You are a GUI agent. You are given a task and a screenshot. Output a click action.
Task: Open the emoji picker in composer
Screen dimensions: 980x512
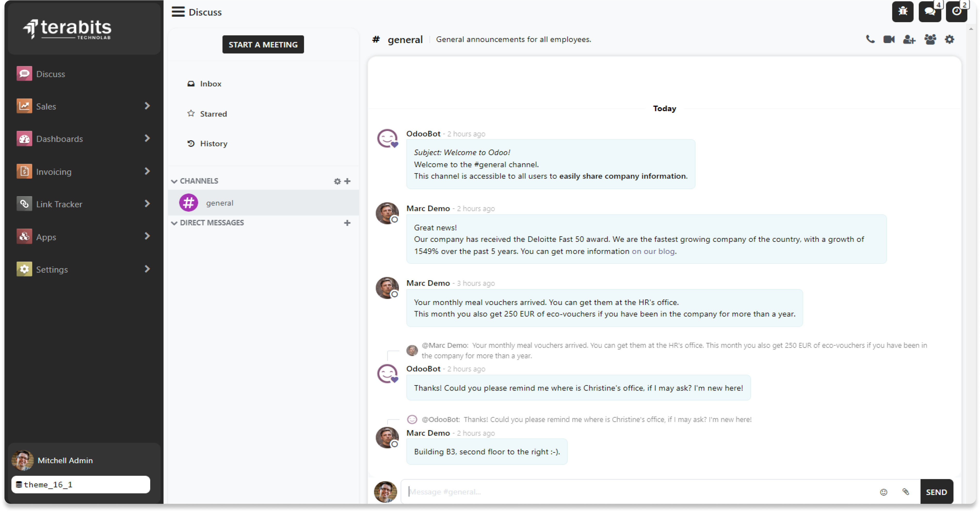click(x=883, y=492)
